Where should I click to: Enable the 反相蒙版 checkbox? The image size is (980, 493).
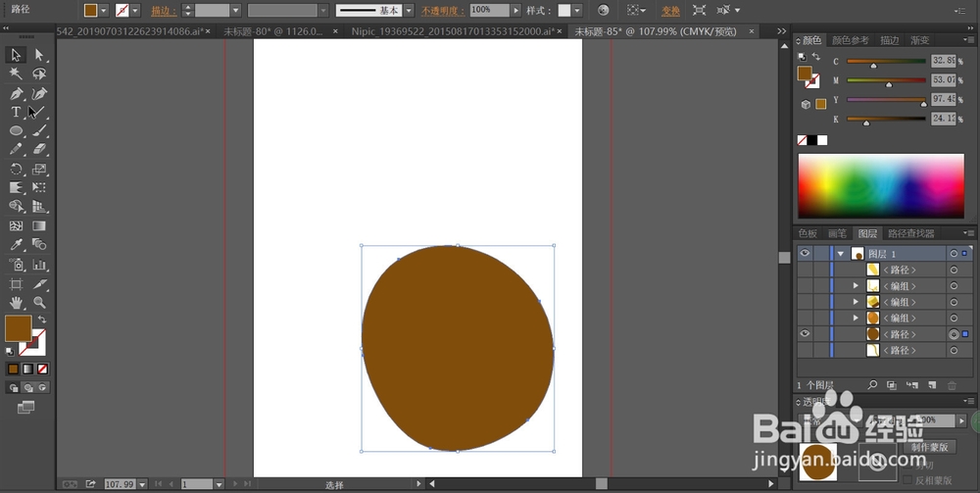click(908, 480)
